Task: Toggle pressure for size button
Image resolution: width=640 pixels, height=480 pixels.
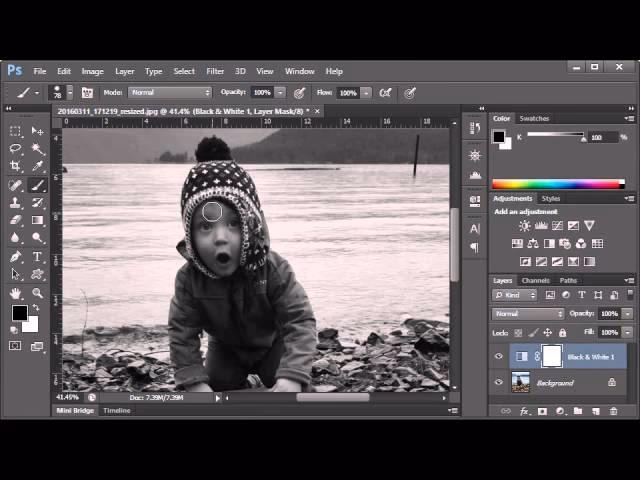Action: click(410, 93)
